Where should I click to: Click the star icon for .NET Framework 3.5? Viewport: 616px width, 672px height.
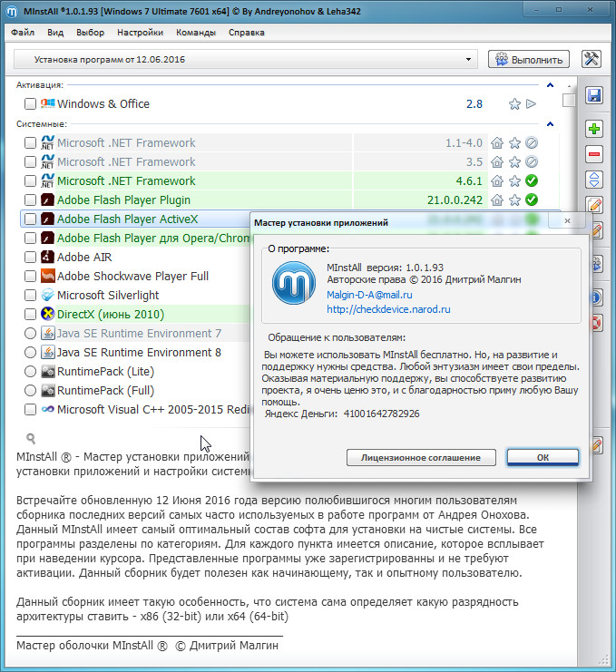point(514,161)
